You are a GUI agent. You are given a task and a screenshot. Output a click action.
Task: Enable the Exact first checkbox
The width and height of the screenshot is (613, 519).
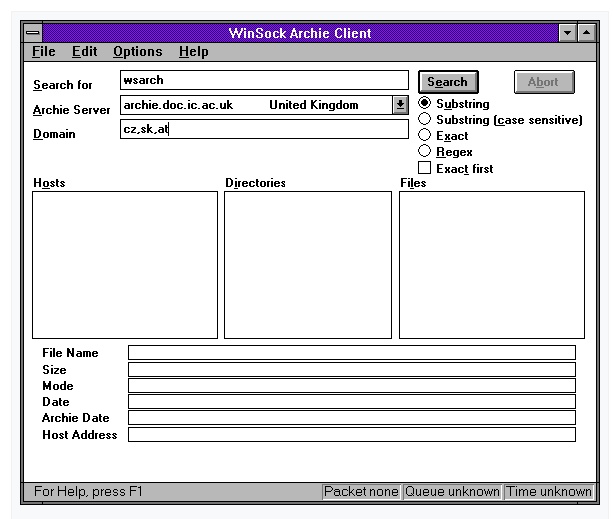point(424,168)
